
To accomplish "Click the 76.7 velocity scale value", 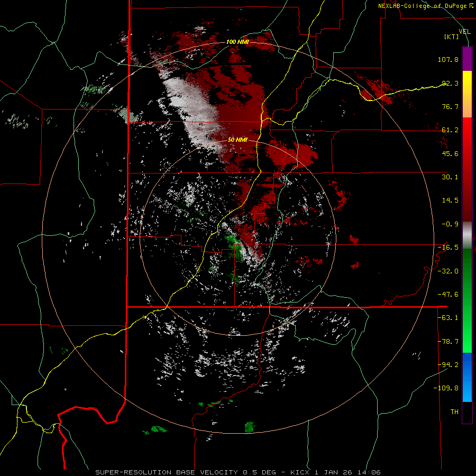I will point(450,106).
